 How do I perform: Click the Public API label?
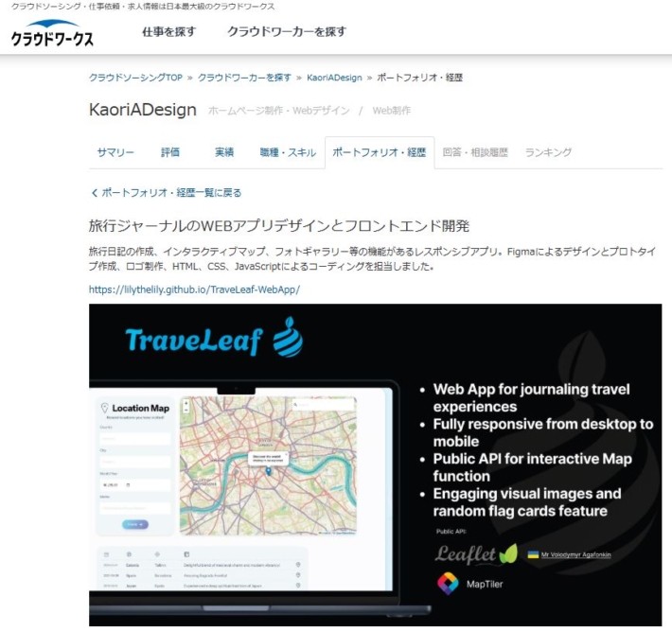pyautogui.click(x=451, y=531)
